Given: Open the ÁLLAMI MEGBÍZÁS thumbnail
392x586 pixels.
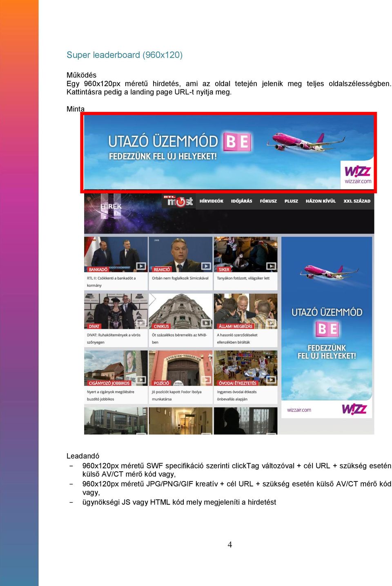Looking at the screenshot, I should (245, 311).
